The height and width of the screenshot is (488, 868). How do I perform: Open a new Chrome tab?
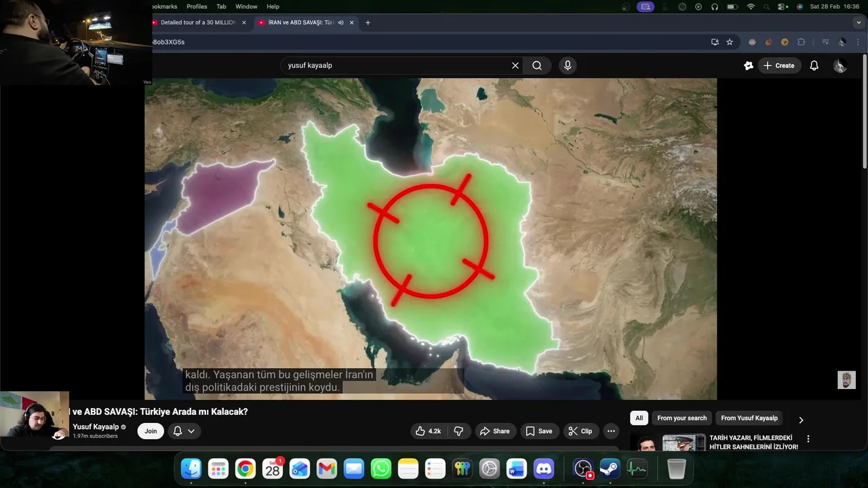tap(368, 22)
